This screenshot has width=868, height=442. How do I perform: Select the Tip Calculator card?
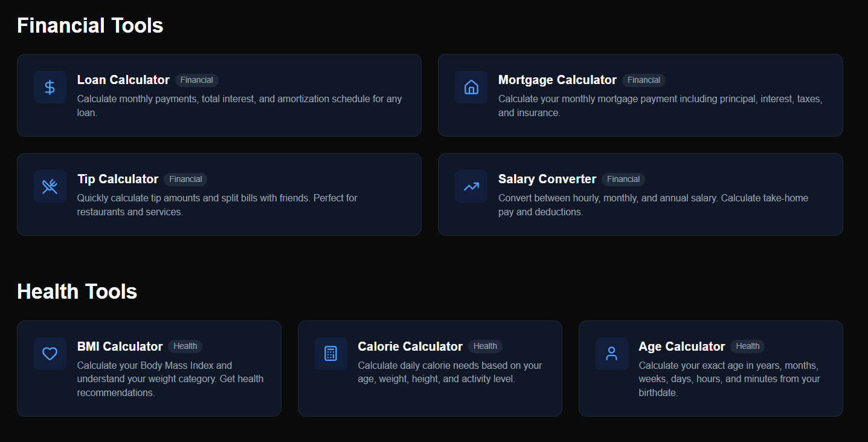tap(219, 194)
